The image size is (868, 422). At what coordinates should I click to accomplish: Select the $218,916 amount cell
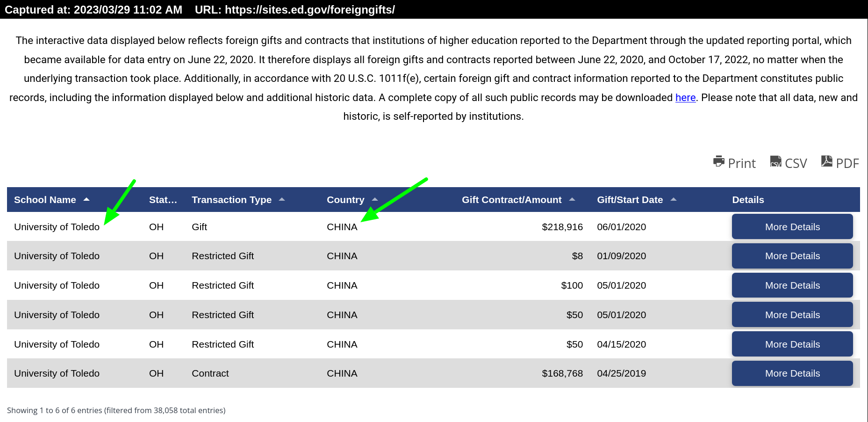(x=562, y=227)
